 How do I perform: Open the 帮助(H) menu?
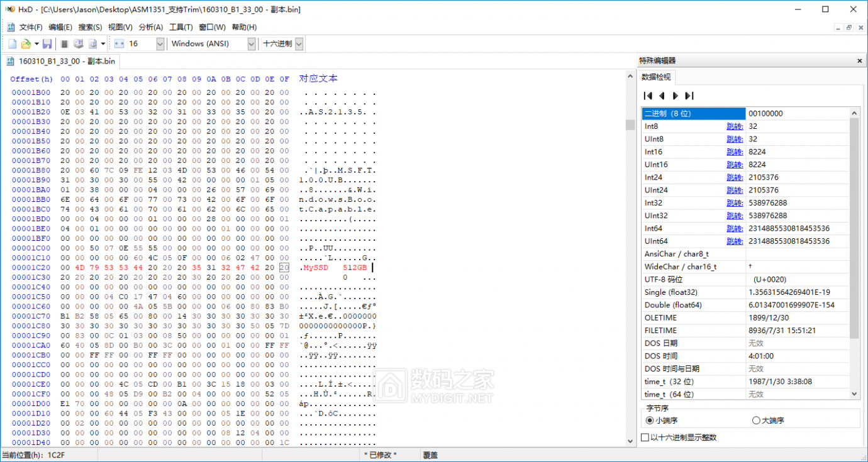tap(244, 27)
